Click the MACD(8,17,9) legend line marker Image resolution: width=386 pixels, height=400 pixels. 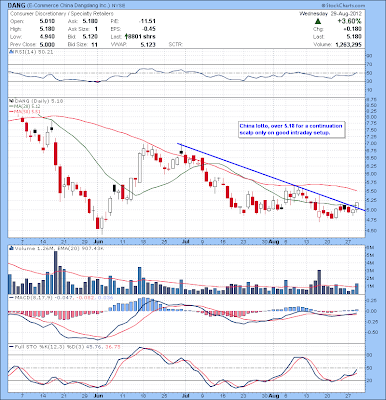[11, 297]
